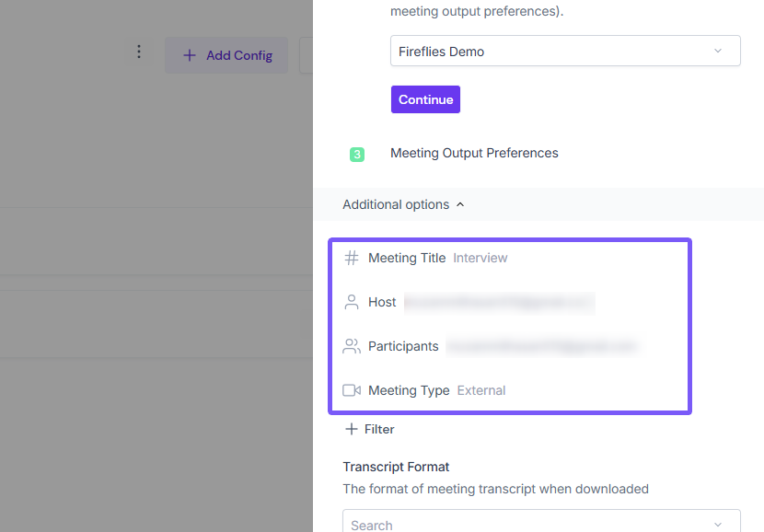Image resolution: width=764 pixels, height=532 pixels.
Task: Click the three-dot more options icon
Action: pyautogui.click(x=139, y=52)
